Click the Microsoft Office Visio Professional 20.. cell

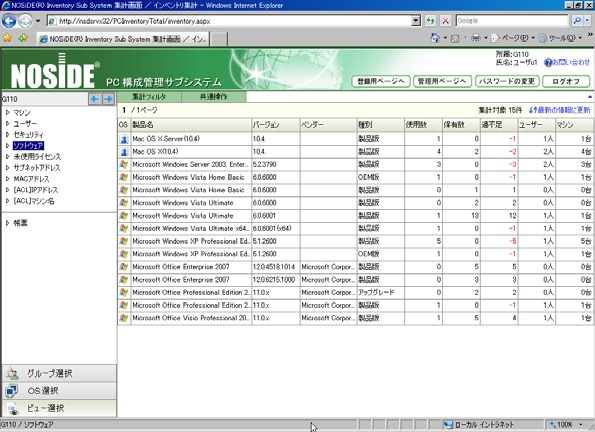[x=191, y=318]
